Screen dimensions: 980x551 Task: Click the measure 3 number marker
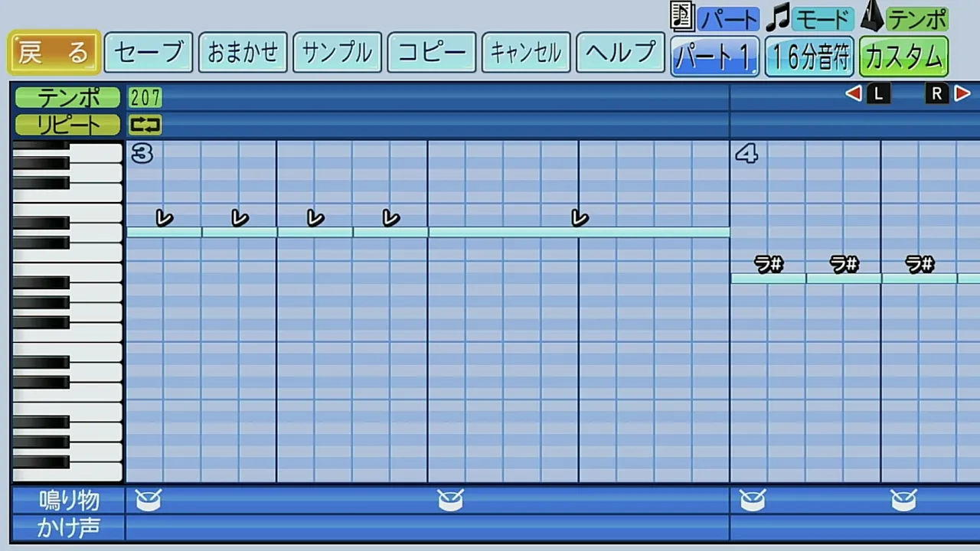[x=142, y=154]
